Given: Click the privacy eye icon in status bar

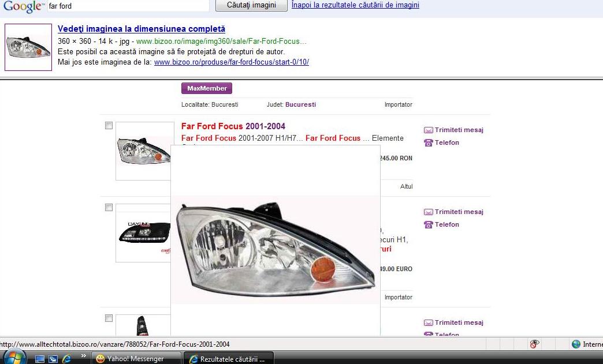Looking at the screenshot, I should (534, 344).
